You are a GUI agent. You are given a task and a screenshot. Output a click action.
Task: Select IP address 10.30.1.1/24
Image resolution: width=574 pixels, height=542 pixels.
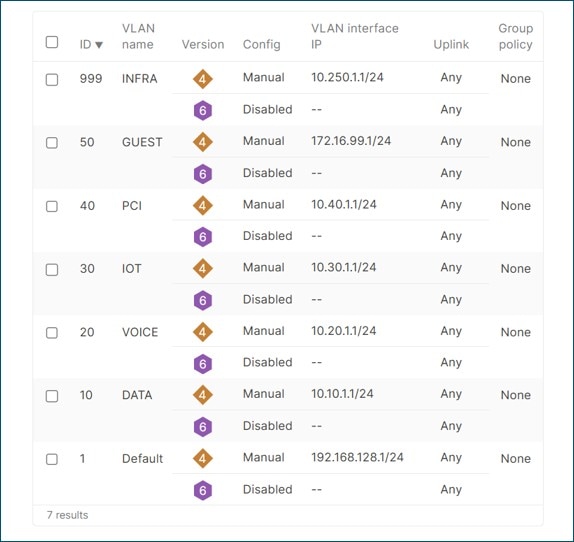tap(343, 267)
